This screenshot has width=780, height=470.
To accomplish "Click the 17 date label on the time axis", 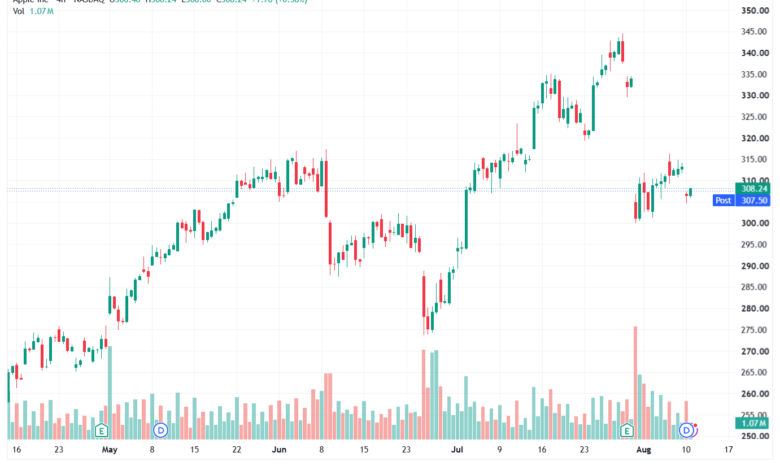I will pyautogui.click(x=728, y=450).
